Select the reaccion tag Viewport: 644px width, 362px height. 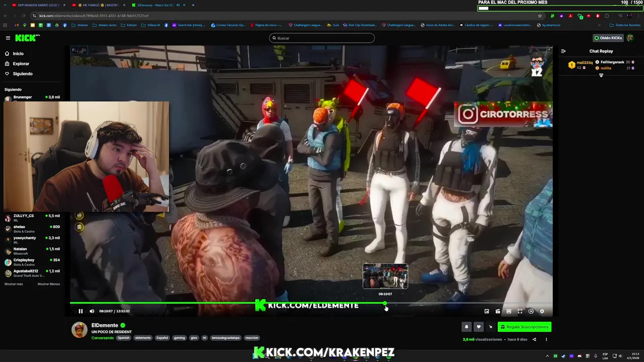pyautogui.click(x=252, y=338)
